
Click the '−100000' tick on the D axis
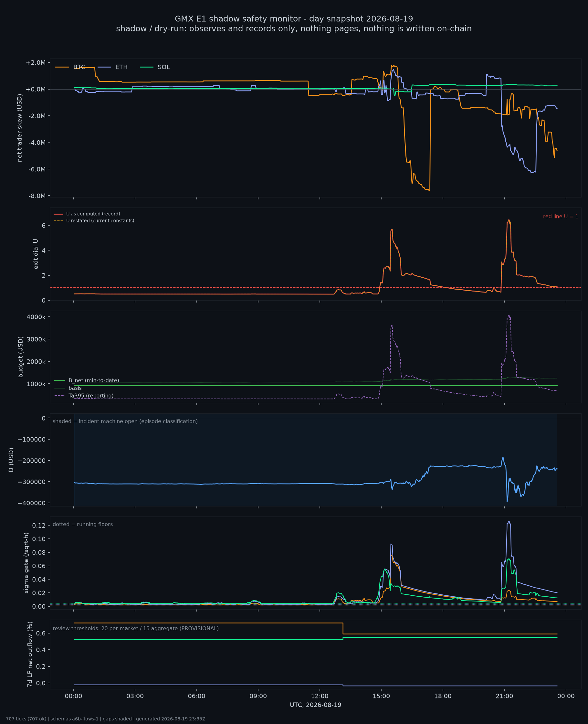[32, 440]
